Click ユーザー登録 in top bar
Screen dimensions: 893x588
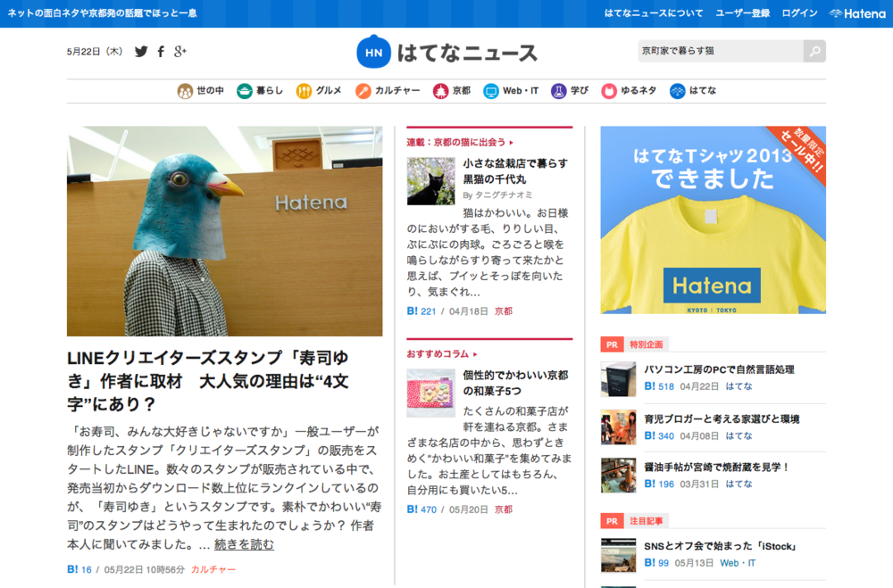(x=743, y=13)
